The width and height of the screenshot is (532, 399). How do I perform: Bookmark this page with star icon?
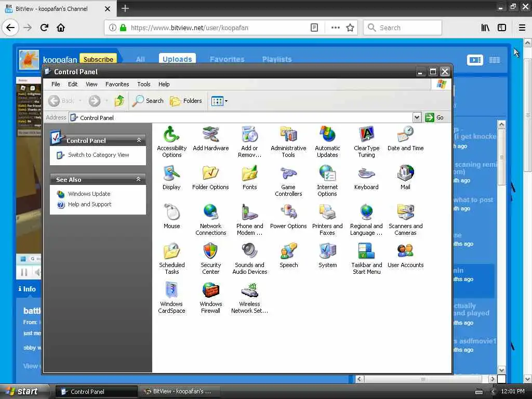click(350, 28)
